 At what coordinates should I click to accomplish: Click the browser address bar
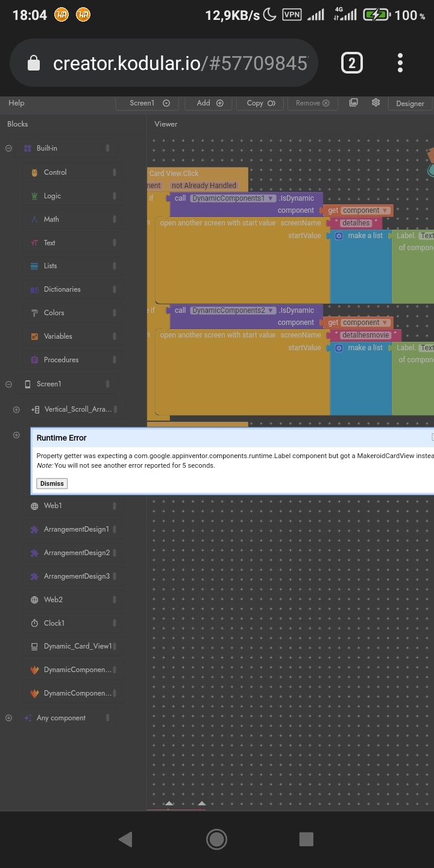[164, 63]
